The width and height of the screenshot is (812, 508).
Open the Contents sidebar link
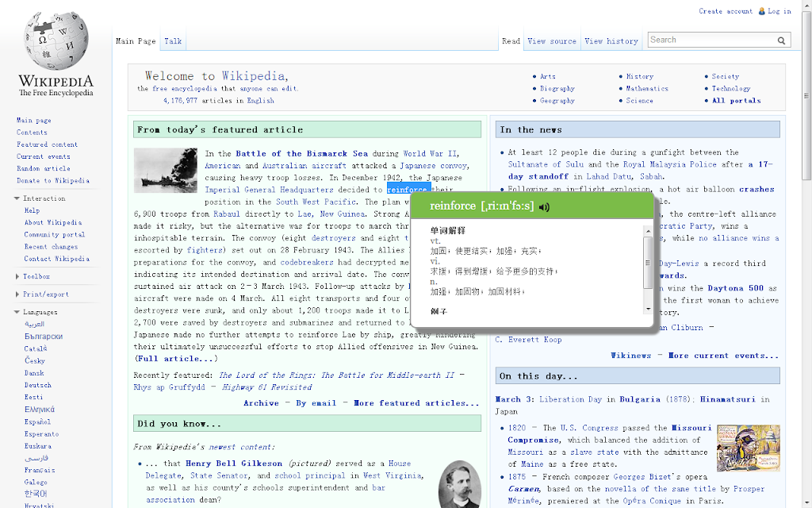tap(32, 133)
